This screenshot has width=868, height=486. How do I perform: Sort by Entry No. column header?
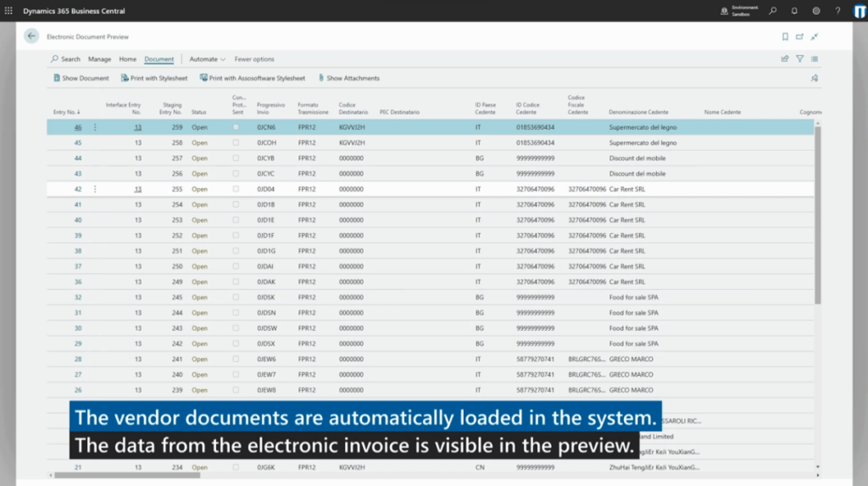[66, 112]
